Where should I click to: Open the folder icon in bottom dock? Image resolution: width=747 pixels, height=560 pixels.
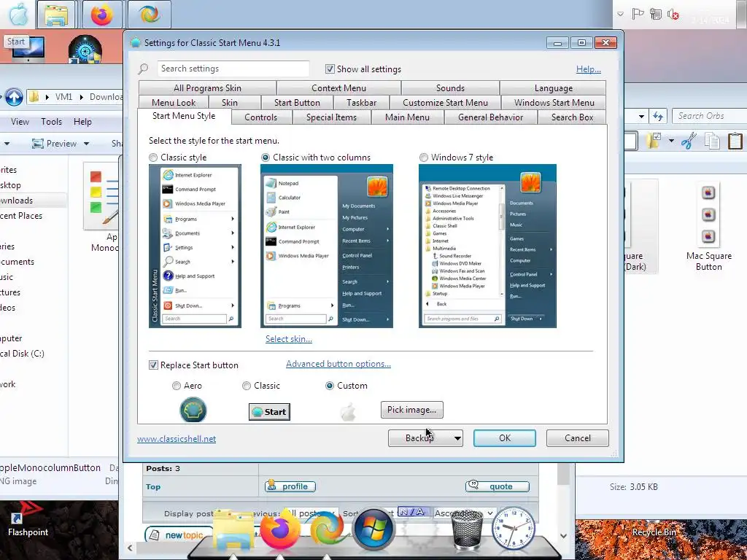(x=233, y=531)
